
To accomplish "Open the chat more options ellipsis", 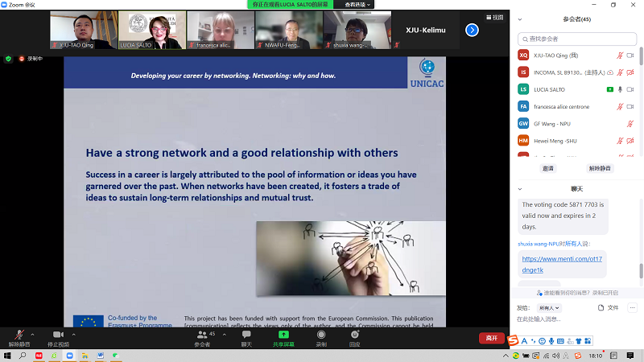I will tap(632, 307).
